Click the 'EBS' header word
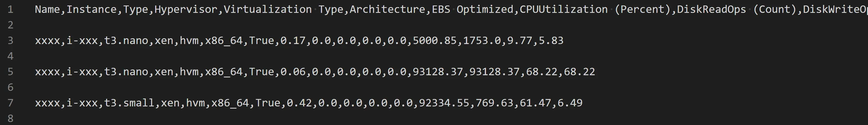Viewport: 868px width, 125px height. click(441, 10)
